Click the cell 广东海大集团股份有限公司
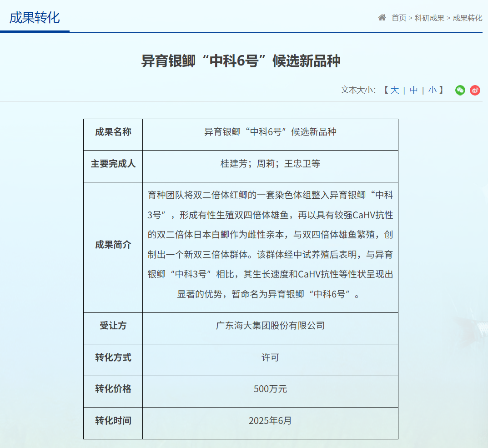This screenshot has height=448, width=488. [270, 328]
